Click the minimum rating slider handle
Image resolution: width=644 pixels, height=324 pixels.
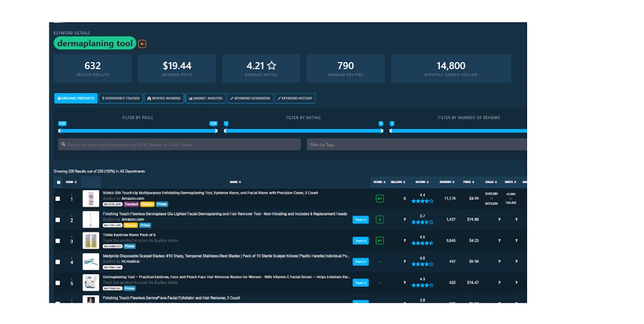225,130
